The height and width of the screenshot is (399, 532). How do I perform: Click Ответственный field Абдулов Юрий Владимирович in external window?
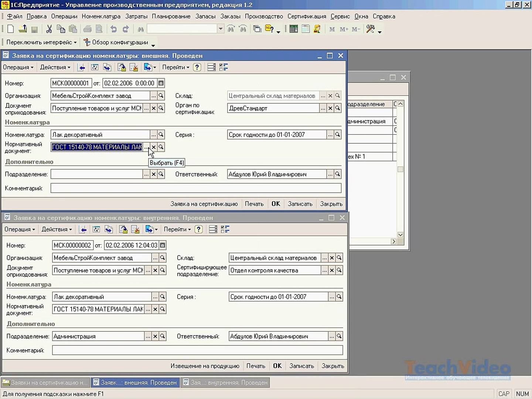pyautogui.click(x=277, y=174)
